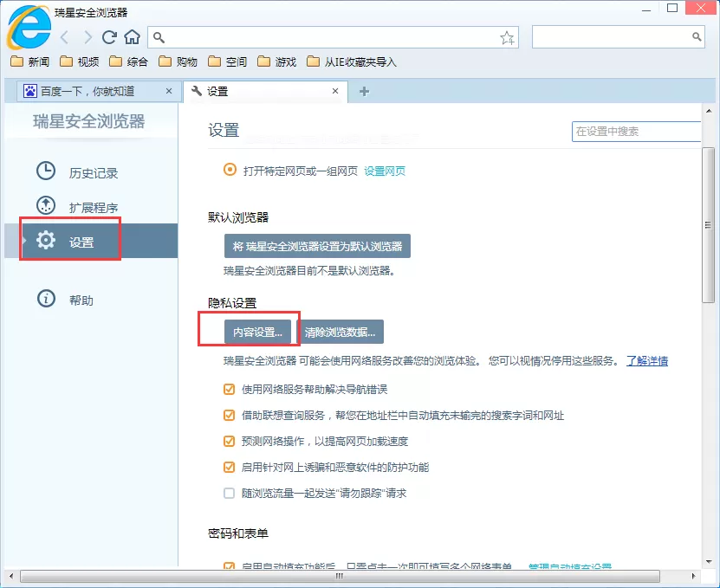
Task: Click the back navigation arrow
Action: pos(65,37)
